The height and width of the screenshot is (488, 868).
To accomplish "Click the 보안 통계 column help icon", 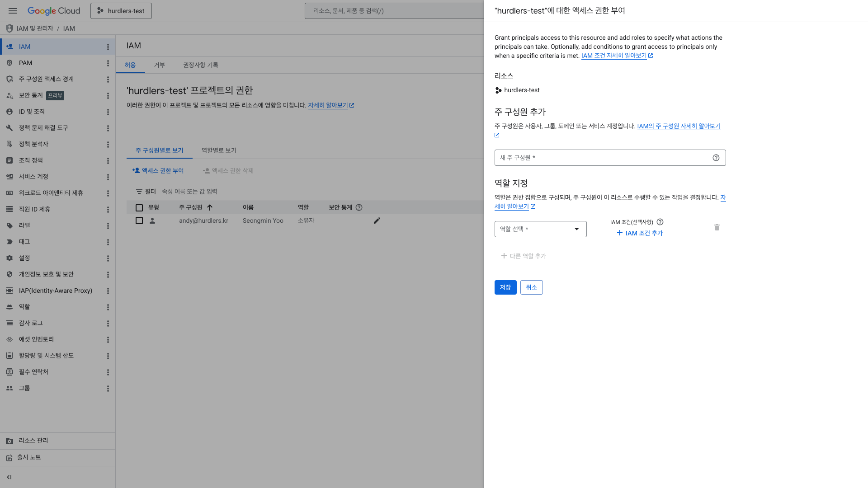I will [x=359, y=208].
